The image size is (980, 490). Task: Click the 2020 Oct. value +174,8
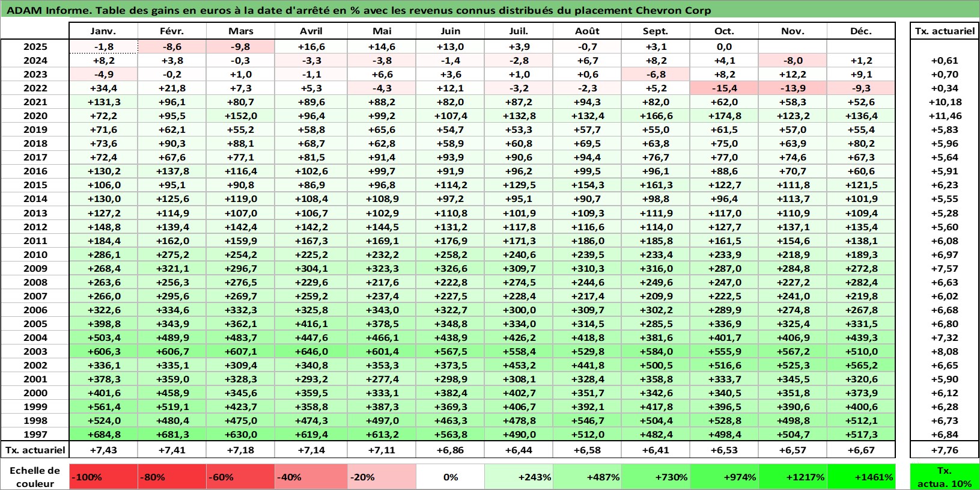click(x=724, y=115)
